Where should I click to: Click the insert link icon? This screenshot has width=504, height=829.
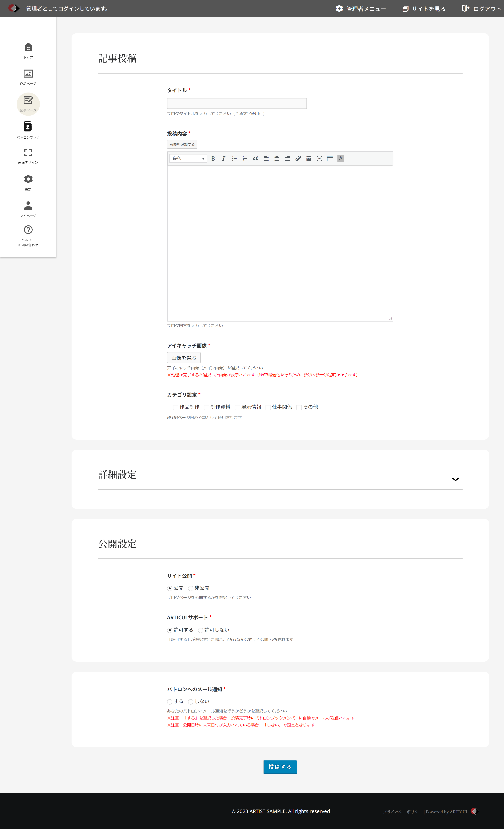(298, 158)
